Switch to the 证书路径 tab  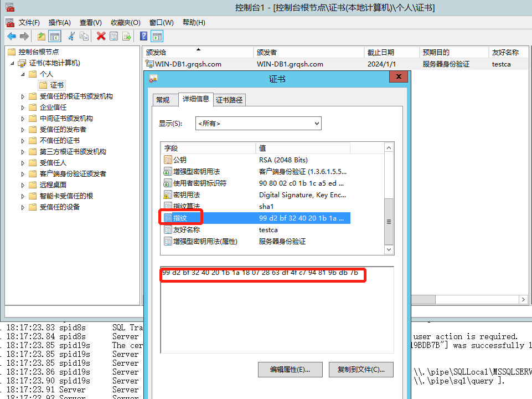[229, 100]
